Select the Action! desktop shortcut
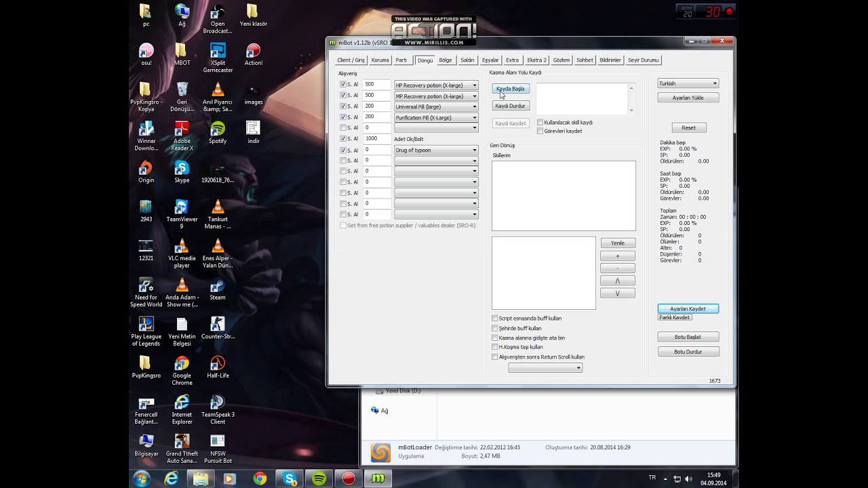 pyautogui.click(x=254, y=54)
